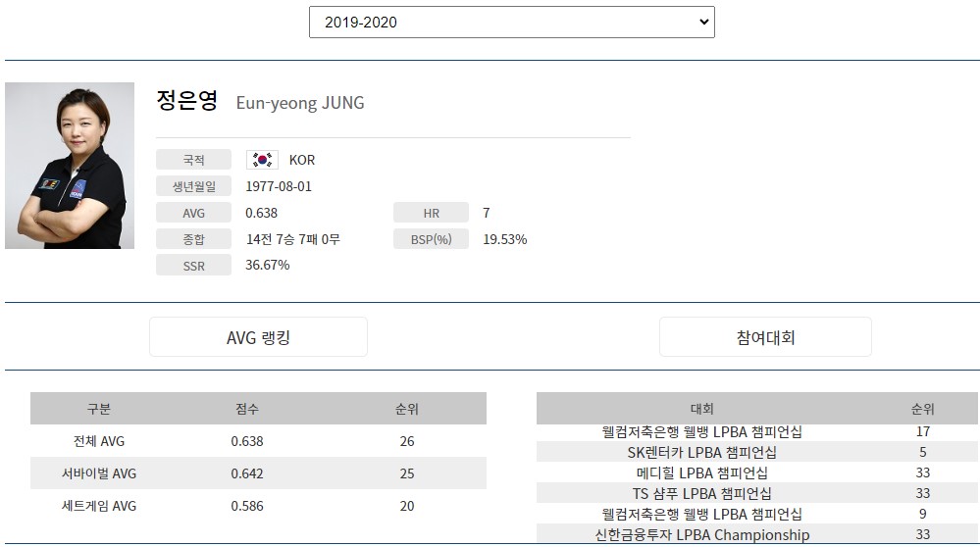Click rank 33 for 신한금융투자 Championship
Screen dimensions: 980x547
[x=923, y=534]
